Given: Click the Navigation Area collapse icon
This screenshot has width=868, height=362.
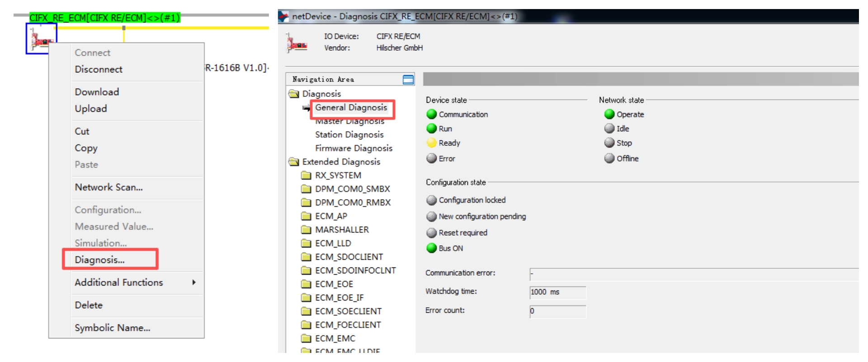Looking at the screenshot, I should click(408, 80).
